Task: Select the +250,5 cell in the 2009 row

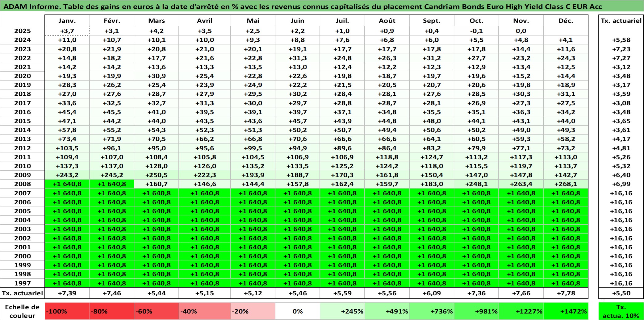Action: (x=157, y=175)
